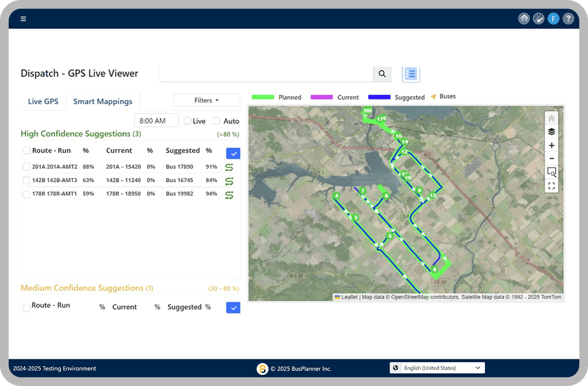Apply high confidence suggestions with blue checkmark

[233, 153]
